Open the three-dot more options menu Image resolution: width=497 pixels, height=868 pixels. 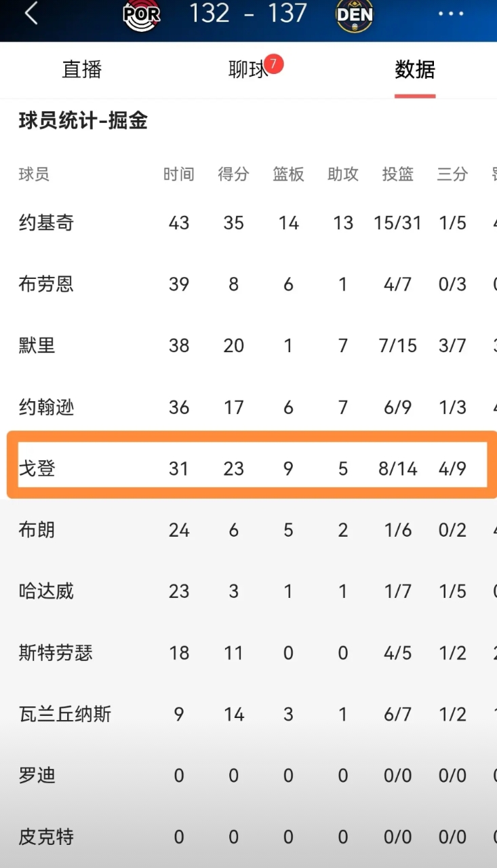451,14
